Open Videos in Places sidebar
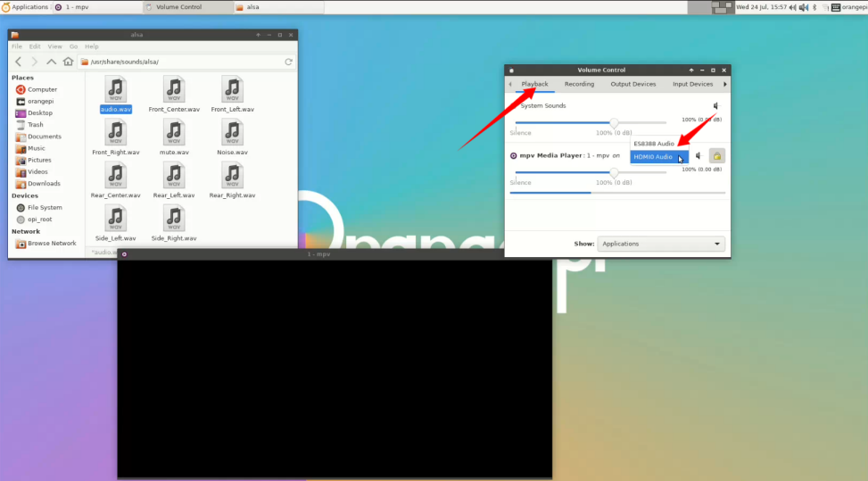This screenshot has width=868, height=481. click(37, 171)
